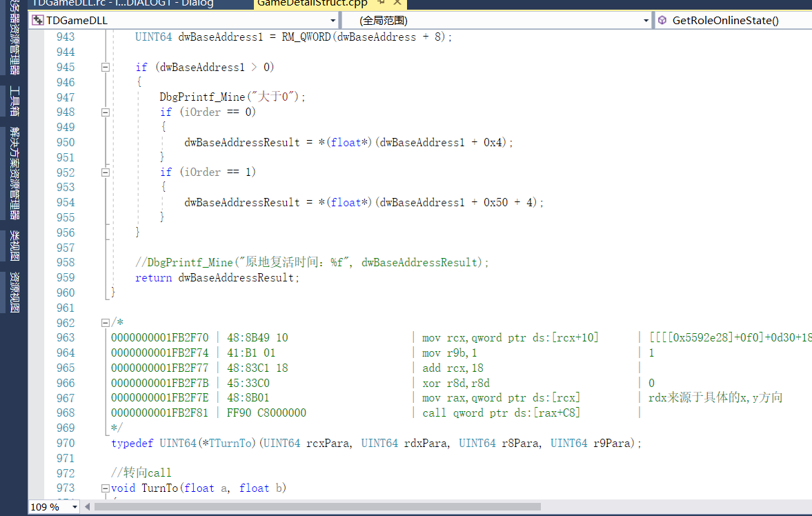Open the 工具箱 side panel

pyautogui.click(x=14, y=101)
